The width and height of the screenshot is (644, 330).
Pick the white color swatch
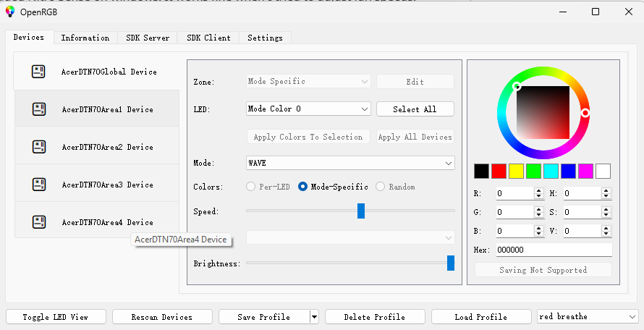pyautogui.click(x=603, y=171)
